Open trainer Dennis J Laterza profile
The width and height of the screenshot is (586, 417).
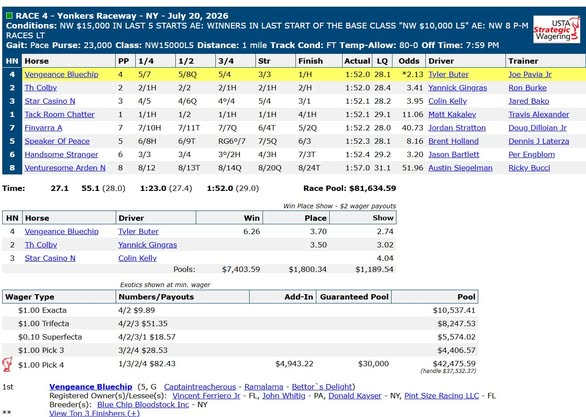pyautogui.click(x=539, y=141)
